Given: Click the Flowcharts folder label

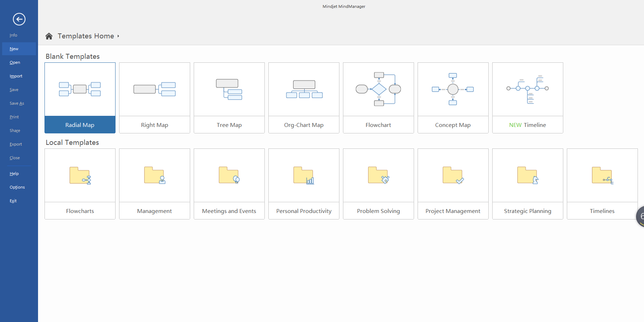Looking at the screenshot, I should tap(80, 211).
